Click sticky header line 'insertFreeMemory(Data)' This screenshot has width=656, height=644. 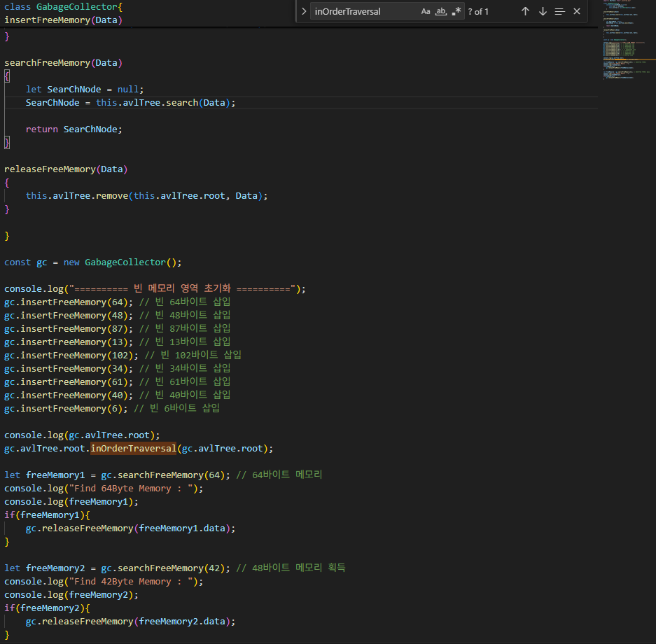[x=63, y=20]
